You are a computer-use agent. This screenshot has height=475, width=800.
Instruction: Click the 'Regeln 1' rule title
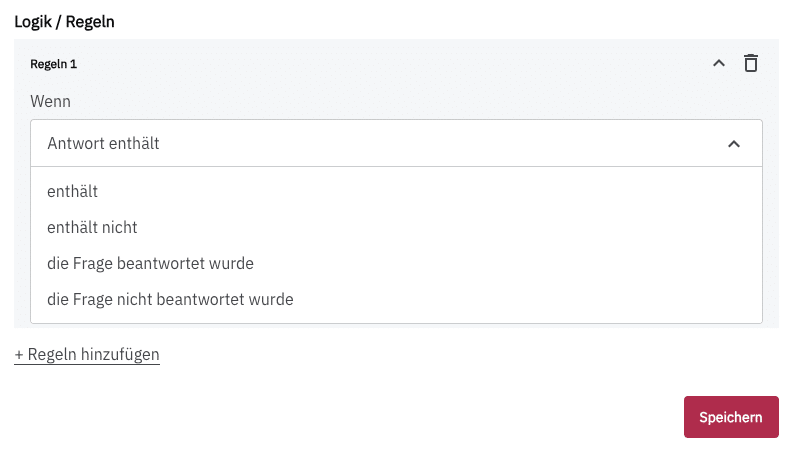coord(54,64)
